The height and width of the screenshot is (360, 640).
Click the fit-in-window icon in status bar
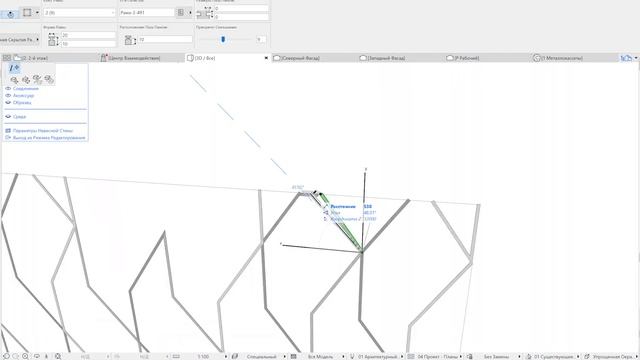tap(58, 356)
